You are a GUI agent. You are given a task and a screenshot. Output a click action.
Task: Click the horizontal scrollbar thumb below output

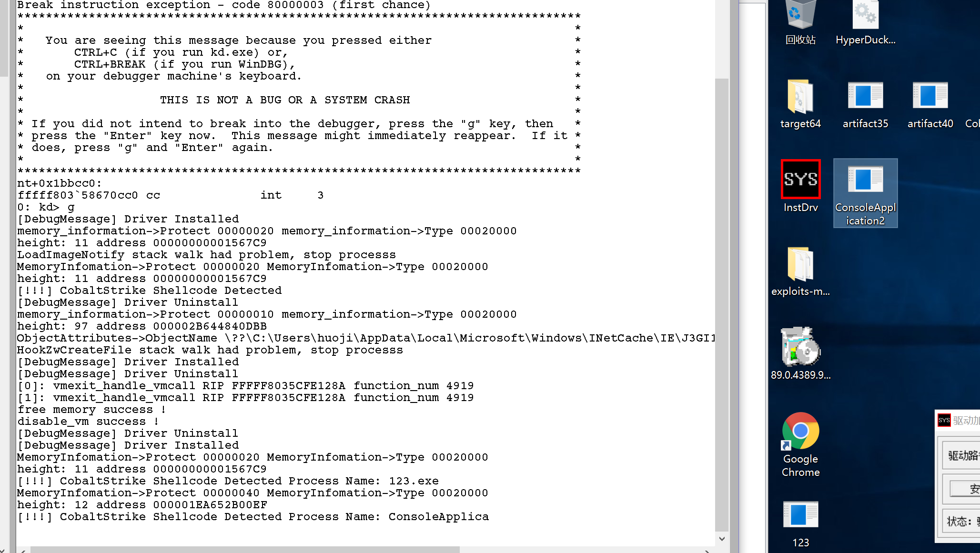pos(245,550)
